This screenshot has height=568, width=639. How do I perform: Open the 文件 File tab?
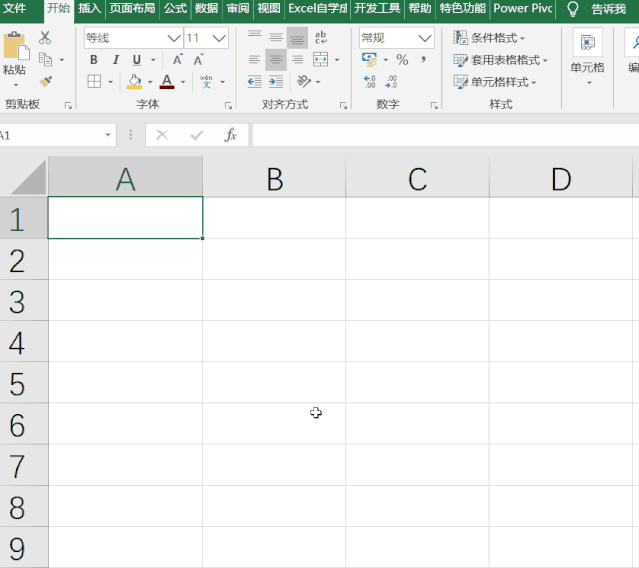(14, 8)
